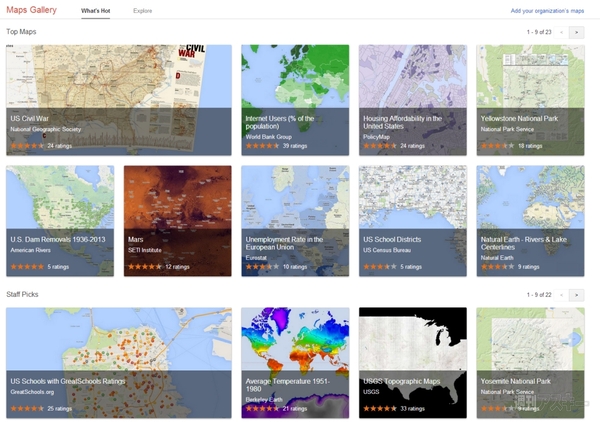
Task: Open Natural Earth Rivers & Lake Centerlines map
Action: tap(530, 221)
